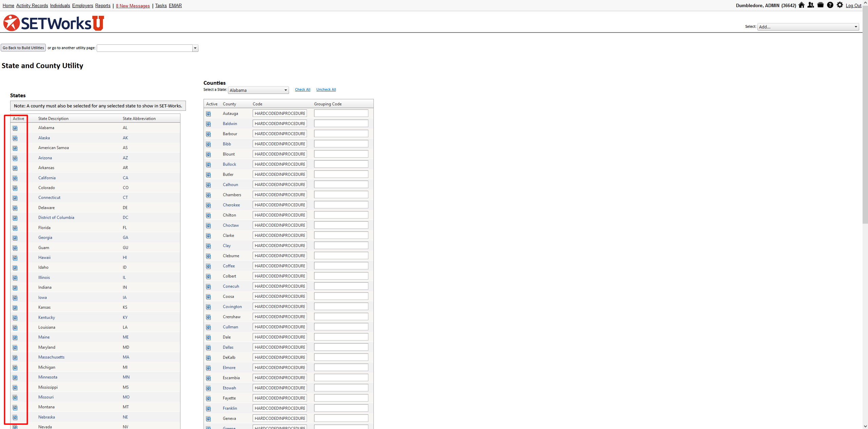Image resolution: width=868 pixels, height=429 pixels.
Task: Open the folder icon in the header
Action: click(821, 5)
